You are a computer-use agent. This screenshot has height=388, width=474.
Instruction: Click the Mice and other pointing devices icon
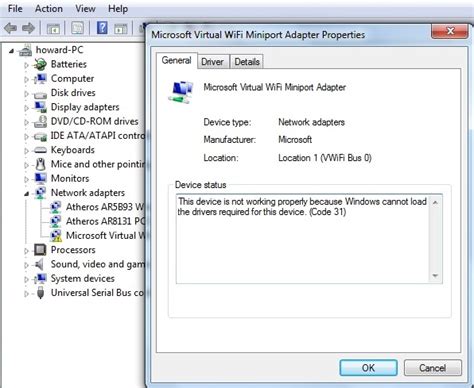40,164
